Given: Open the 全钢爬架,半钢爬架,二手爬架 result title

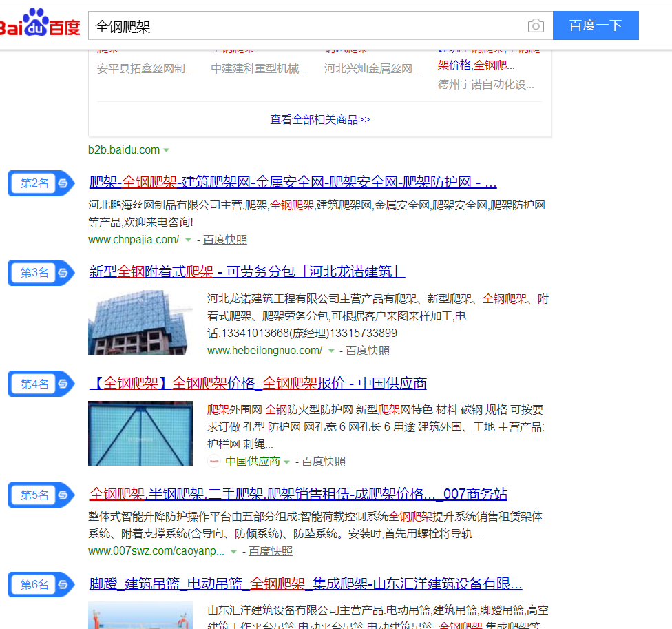Looking at the screenshot, I should (298, 494).
